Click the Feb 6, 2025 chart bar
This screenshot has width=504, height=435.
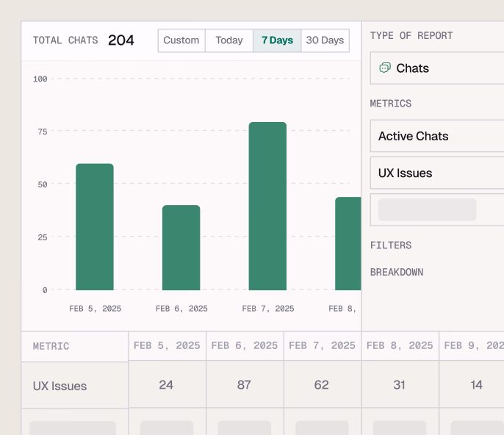point(181,248)
